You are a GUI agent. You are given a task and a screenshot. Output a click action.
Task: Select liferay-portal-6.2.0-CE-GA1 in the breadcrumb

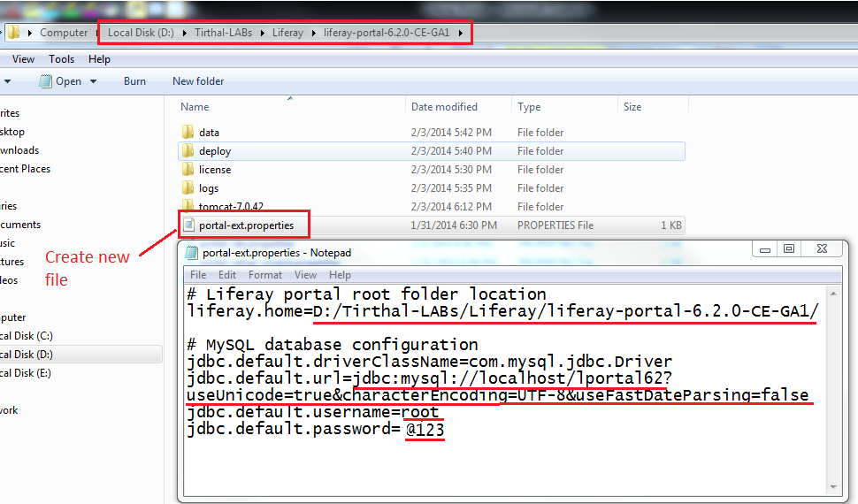coord(387,33)
